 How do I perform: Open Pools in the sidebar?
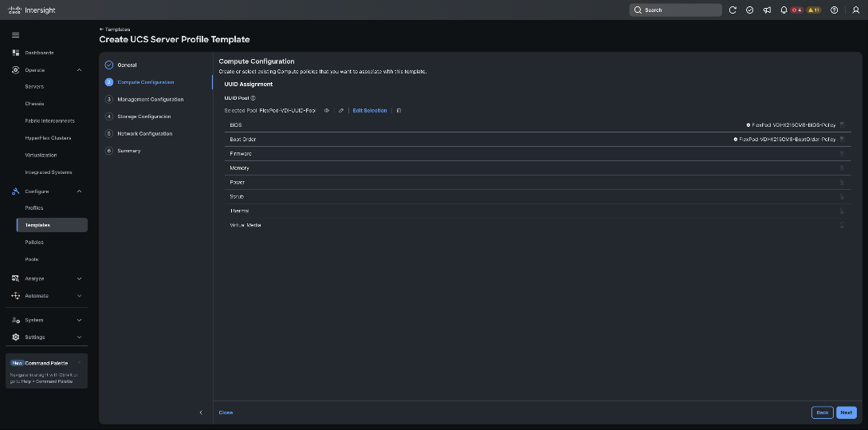32,259
